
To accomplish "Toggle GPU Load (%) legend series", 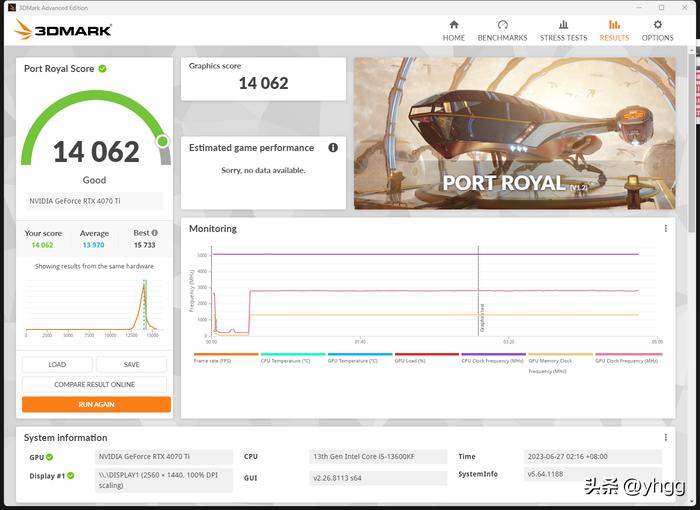I will coord(426,358).
